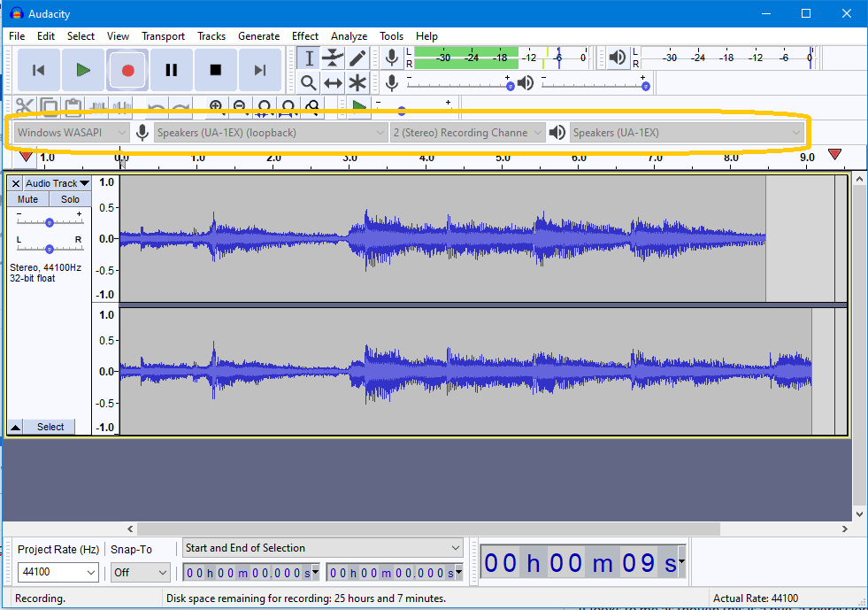Click the play-at-speed slider knob
Viewport: 868px width, 610px height.
click(x=402, y=111)
